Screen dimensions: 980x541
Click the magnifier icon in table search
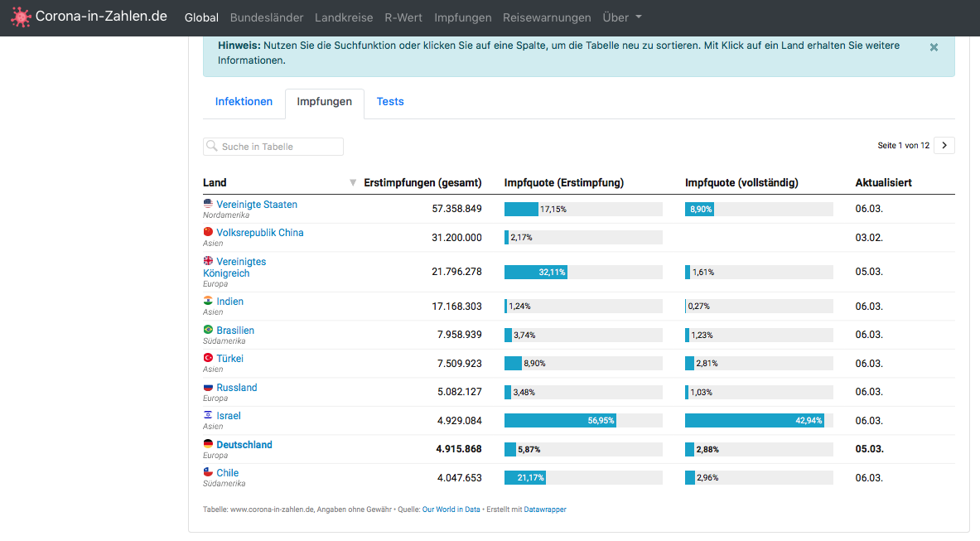pos(212,146)
